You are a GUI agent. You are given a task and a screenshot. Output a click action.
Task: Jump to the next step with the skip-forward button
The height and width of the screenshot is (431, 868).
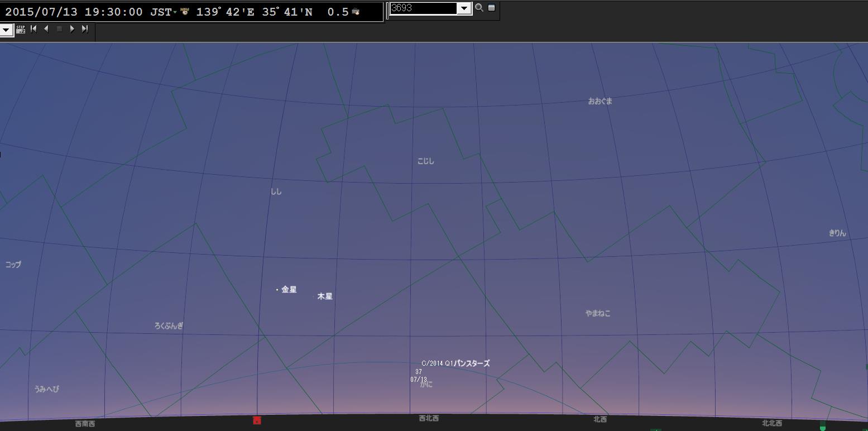[85, 29]
